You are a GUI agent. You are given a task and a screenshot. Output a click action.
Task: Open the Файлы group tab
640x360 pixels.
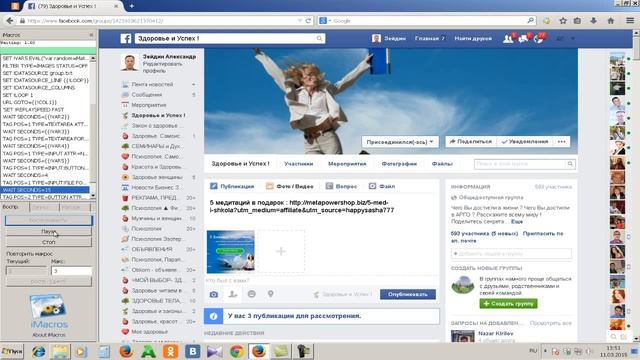click(x=442, y=164)
